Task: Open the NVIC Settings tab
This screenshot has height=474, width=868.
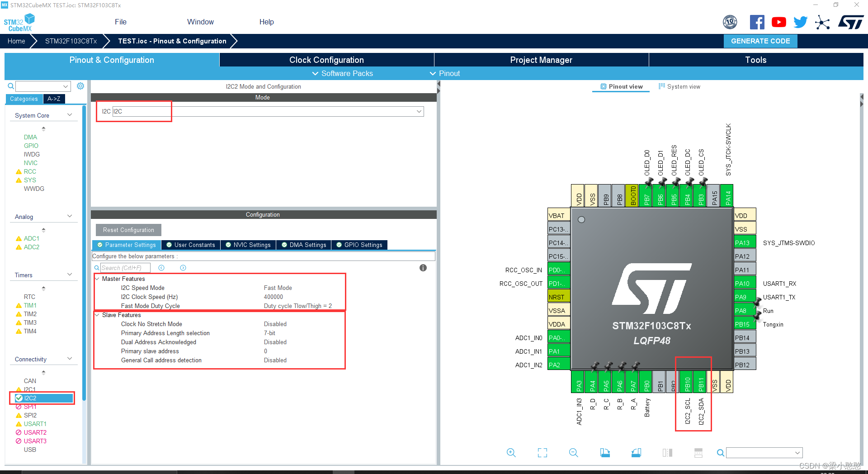Action: (x=248, y=245)
